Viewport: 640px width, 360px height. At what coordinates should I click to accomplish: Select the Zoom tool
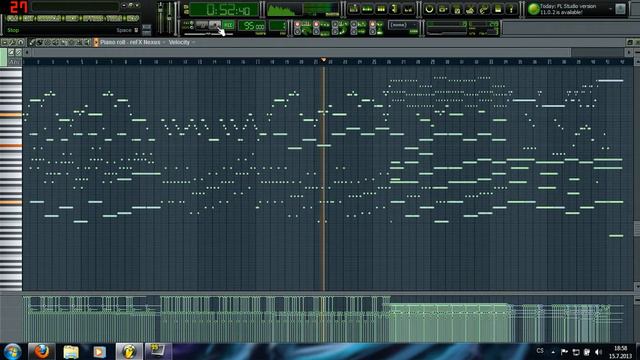point(78,42)
